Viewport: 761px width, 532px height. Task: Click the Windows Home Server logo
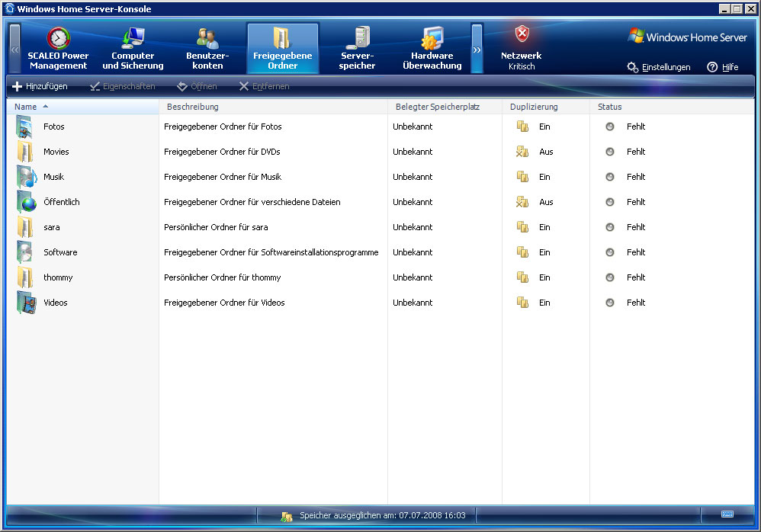point(687,37)
